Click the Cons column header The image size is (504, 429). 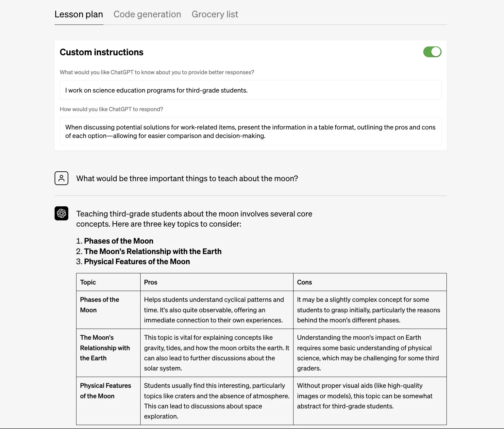[x=304, y=282]
